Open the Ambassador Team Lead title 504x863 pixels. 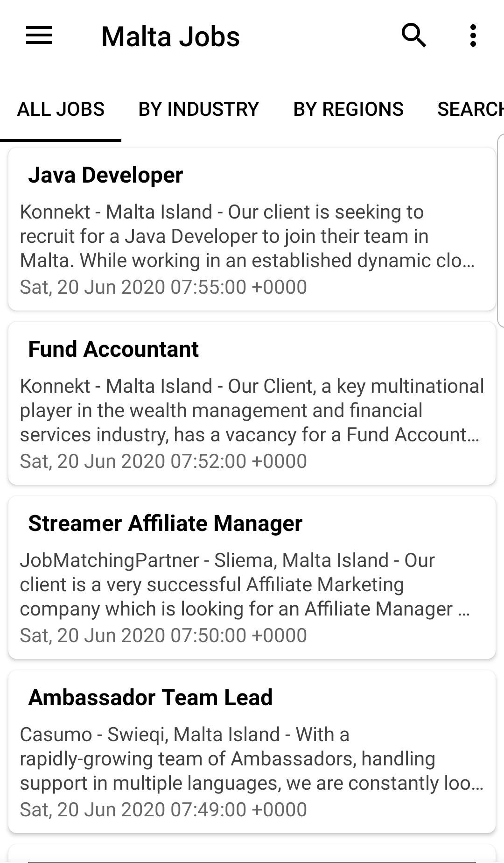tap(150, 698)
